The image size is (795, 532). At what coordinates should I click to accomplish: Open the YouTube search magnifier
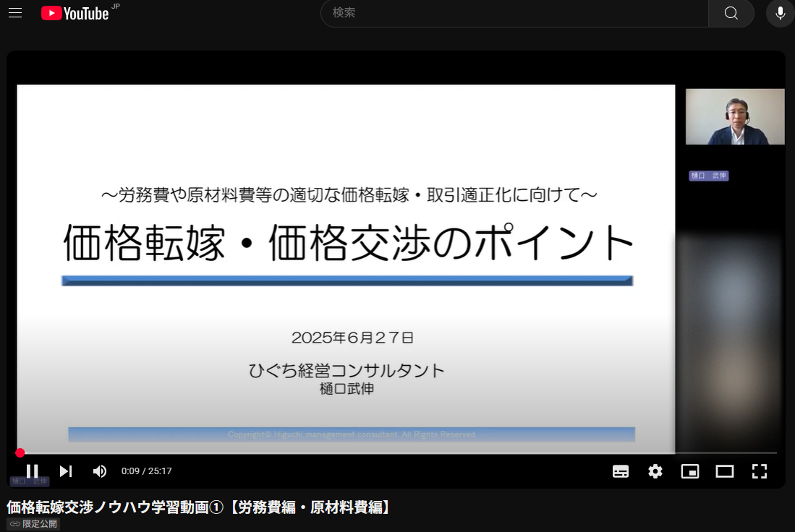tap(731, 13)
